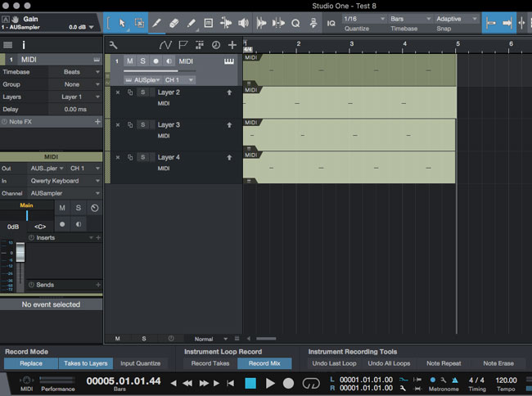Click the Stop button

tap(250, 384)
